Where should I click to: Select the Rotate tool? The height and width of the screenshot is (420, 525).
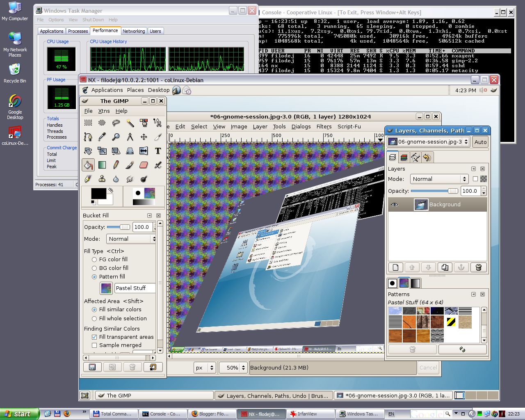(88, 151)
